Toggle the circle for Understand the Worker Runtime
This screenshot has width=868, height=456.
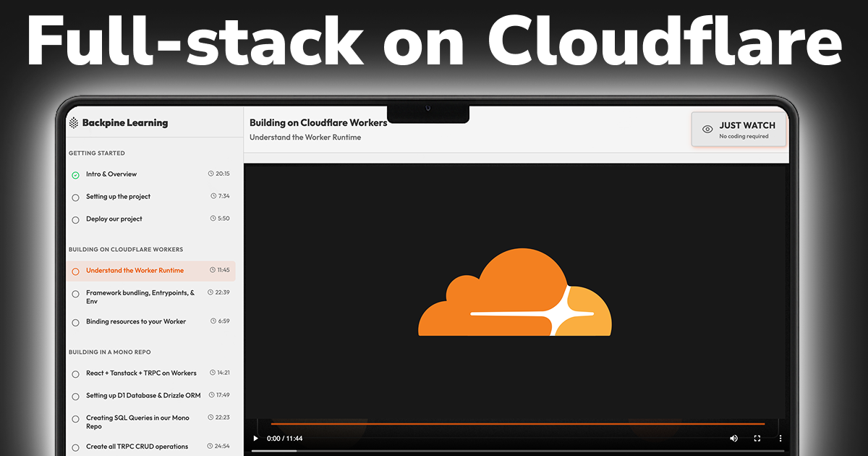[x=75, y=271]
